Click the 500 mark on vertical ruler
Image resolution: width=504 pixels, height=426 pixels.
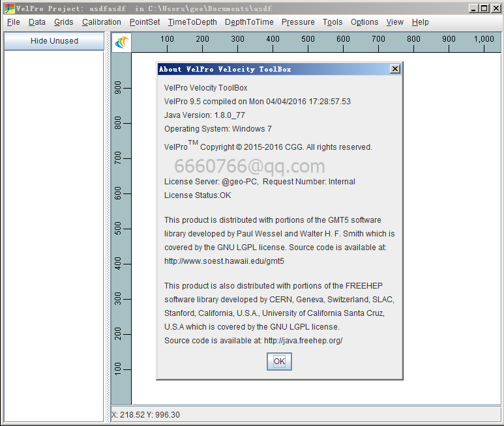[118, 229]
